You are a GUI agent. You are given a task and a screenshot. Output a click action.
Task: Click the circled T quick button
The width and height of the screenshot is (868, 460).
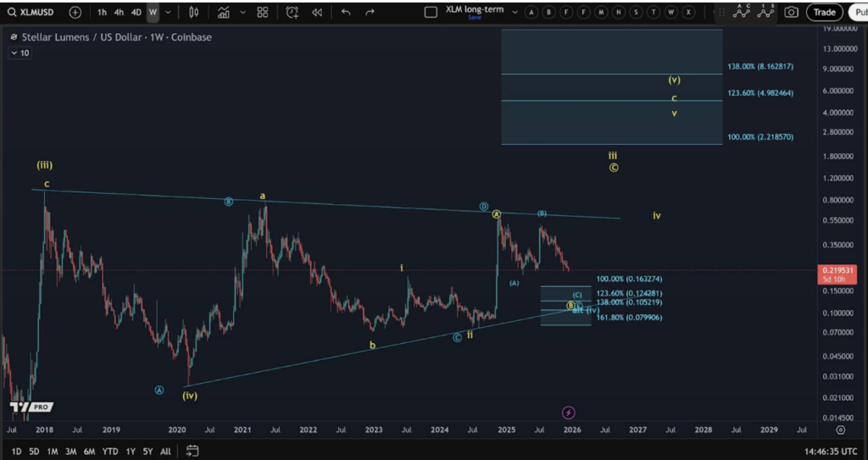[x=654, y=12]
